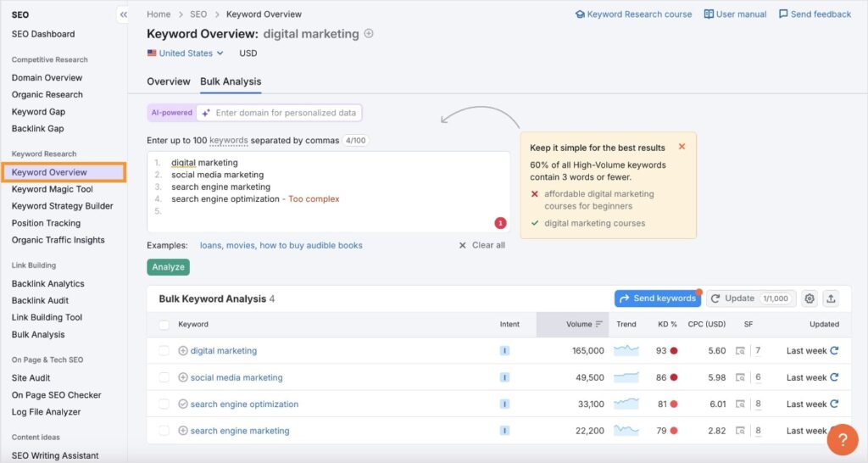This screenshot has height=463, width=868.
Task: Click the example keywords link loans, movies
Action: [281, 245]
